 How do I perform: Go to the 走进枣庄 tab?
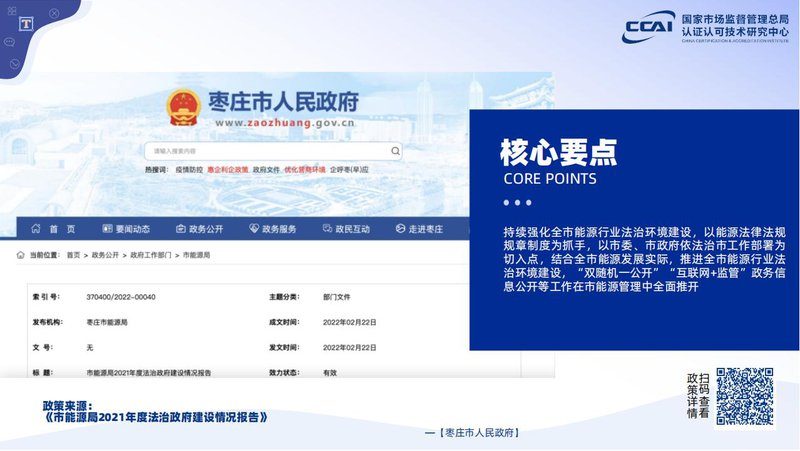[426, 229]
